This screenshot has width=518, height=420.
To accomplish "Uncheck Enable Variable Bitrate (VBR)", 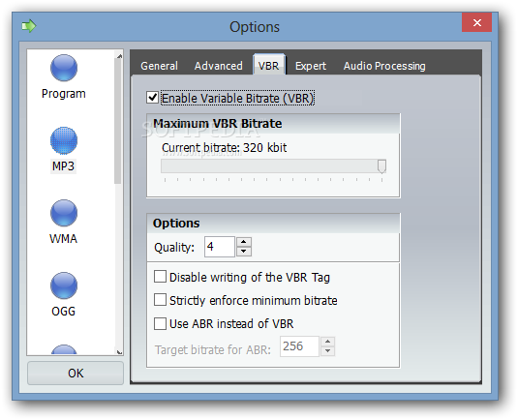I will tap(152, 98).
